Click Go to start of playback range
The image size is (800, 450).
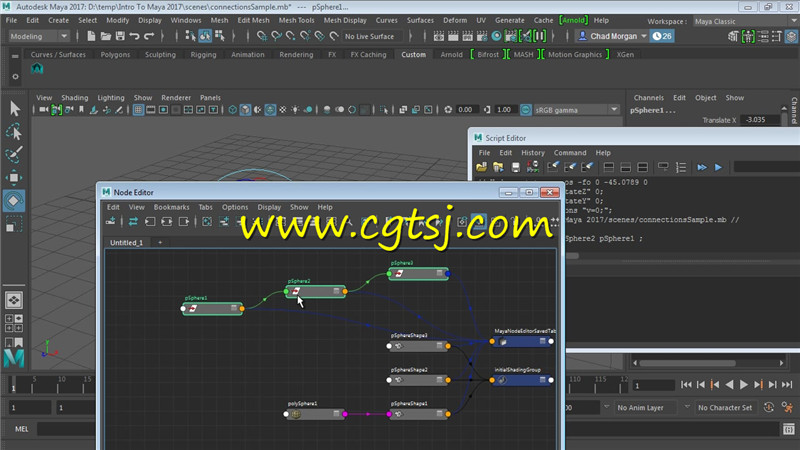(x=686, y=385)
